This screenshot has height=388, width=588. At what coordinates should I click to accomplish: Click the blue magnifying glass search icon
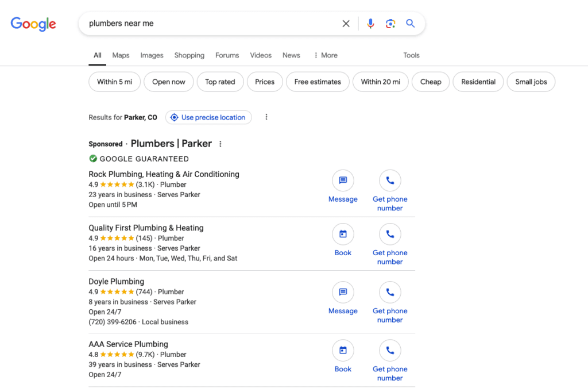pos(410,24)
